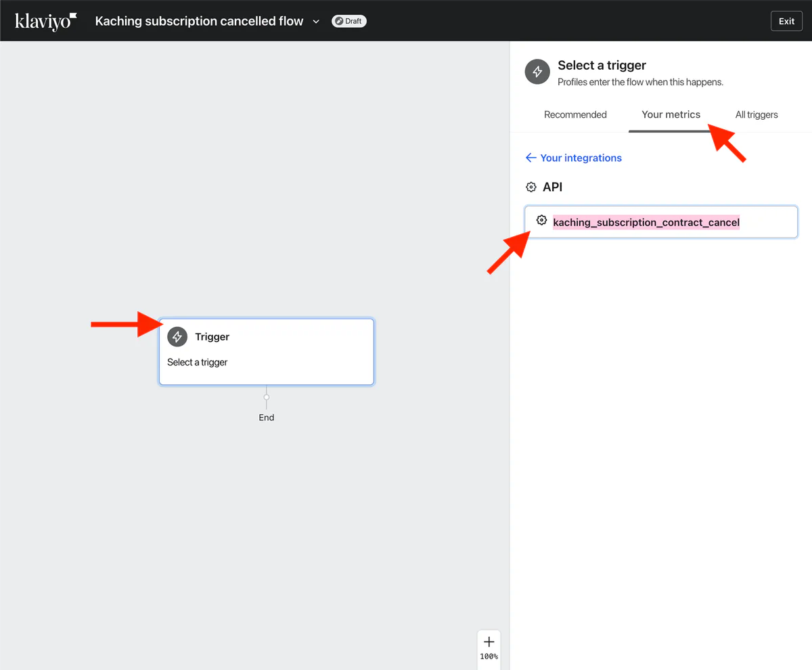Click the back arrow beside Your integrations
The image size is (812, 670).
(531, 158)
